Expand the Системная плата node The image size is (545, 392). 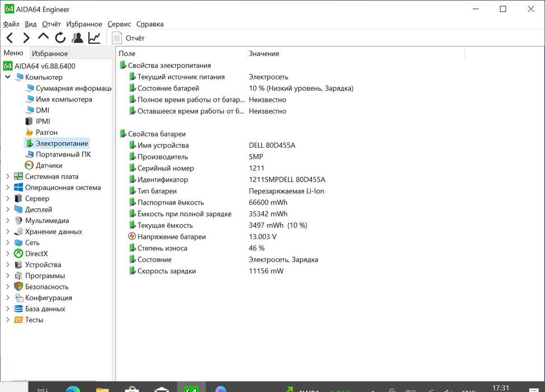click(x=8, y=176)
